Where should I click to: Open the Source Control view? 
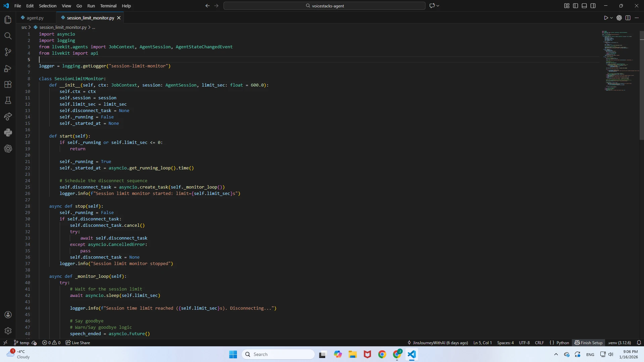8,52
